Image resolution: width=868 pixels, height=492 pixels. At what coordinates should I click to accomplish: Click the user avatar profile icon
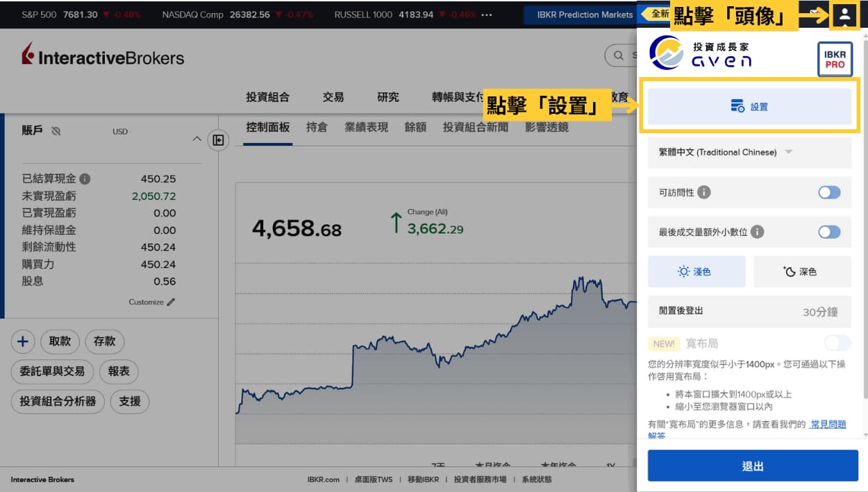click(844, 15)
